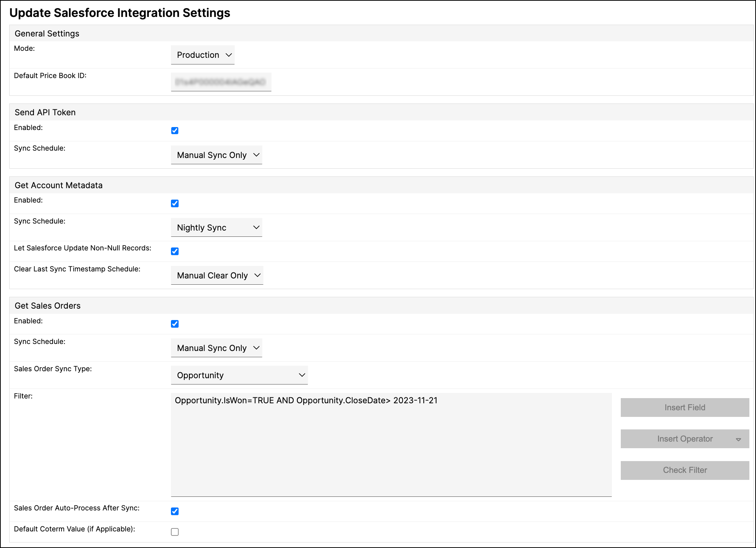Screen dimensions: 756x548
Task: Click the Check Filter button
Action: (x=685, y=470)
